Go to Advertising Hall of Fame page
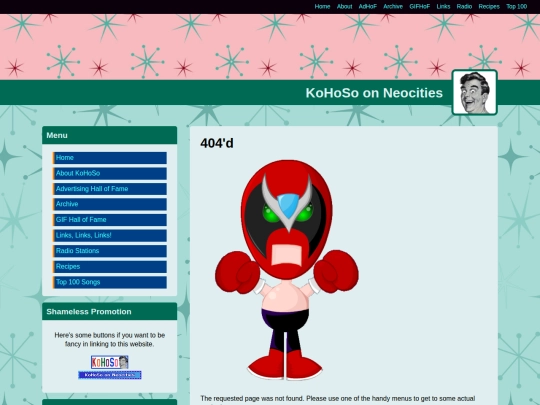 click(110, 189)
